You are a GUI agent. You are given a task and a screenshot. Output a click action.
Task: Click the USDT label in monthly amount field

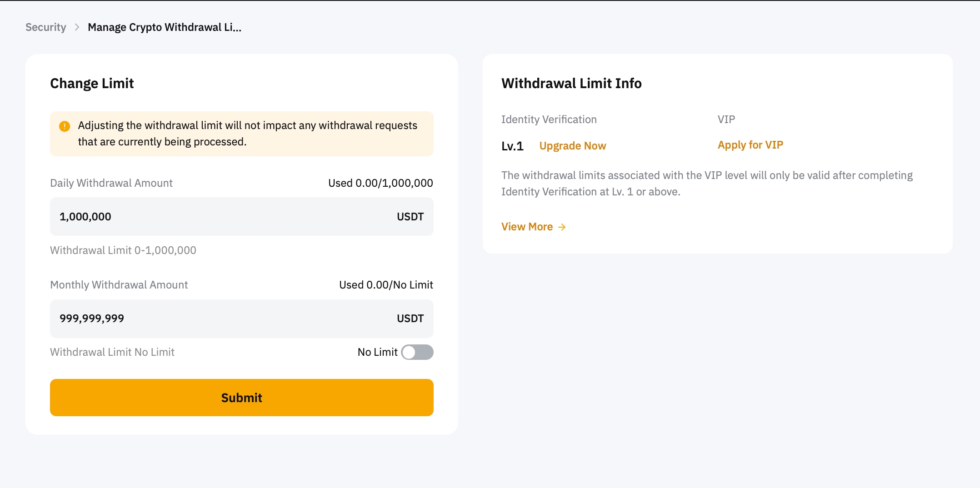tap(410, 319)
